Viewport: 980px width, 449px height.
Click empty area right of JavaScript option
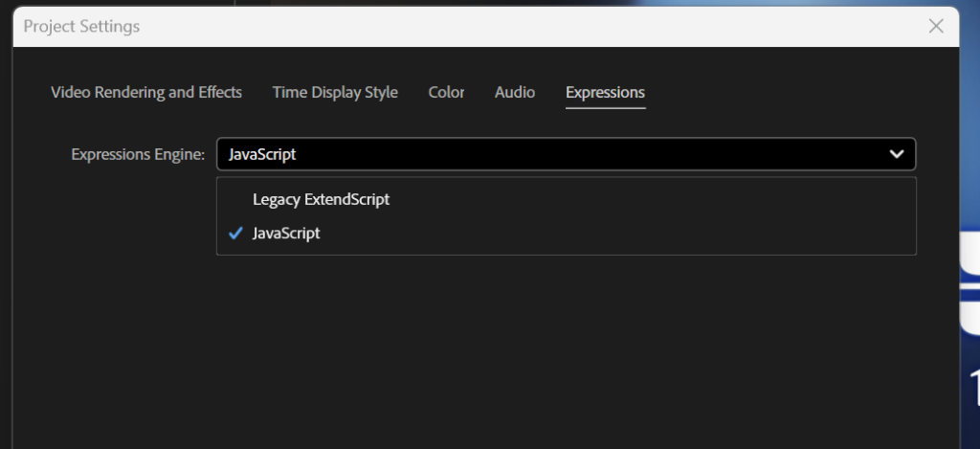(x=622, y=233)
